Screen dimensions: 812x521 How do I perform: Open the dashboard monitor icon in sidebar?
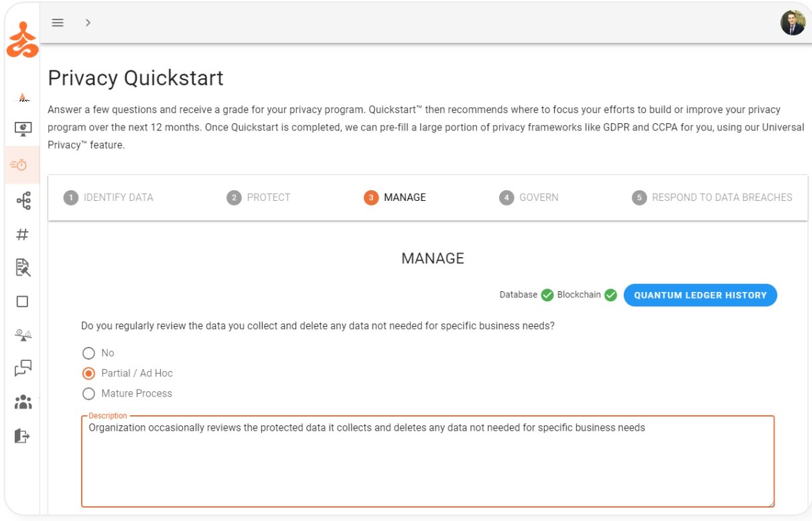[x=23, y=129]
